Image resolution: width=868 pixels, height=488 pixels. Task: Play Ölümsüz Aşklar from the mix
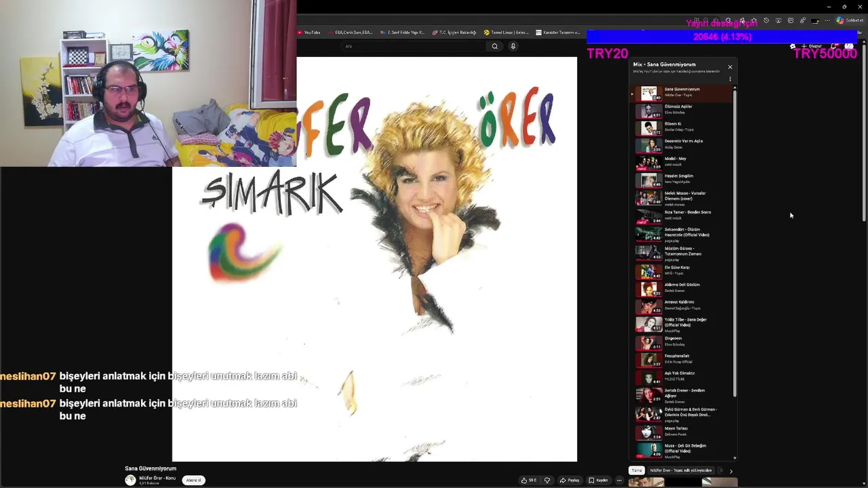(x=682, y=110)
